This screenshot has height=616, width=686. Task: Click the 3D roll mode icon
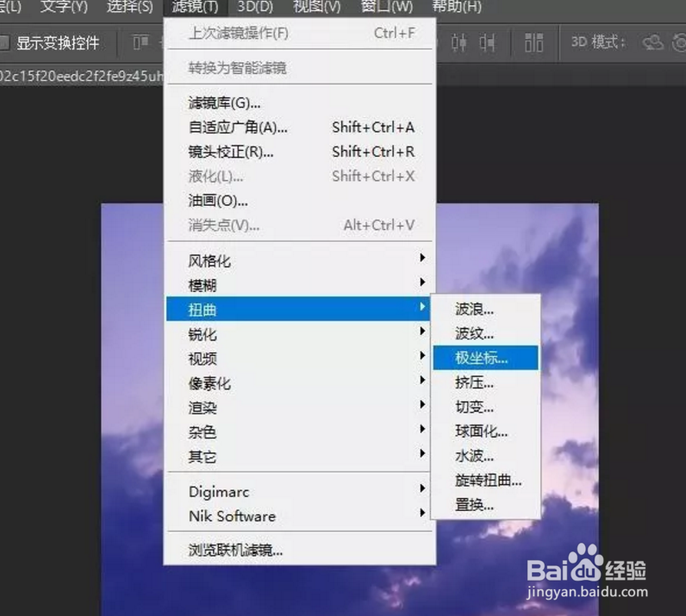[679, 43]
